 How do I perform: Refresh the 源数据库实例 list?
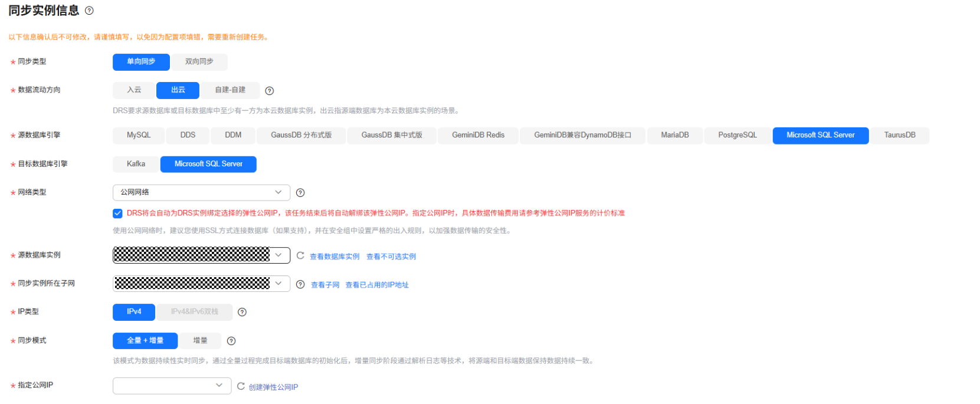300,256
